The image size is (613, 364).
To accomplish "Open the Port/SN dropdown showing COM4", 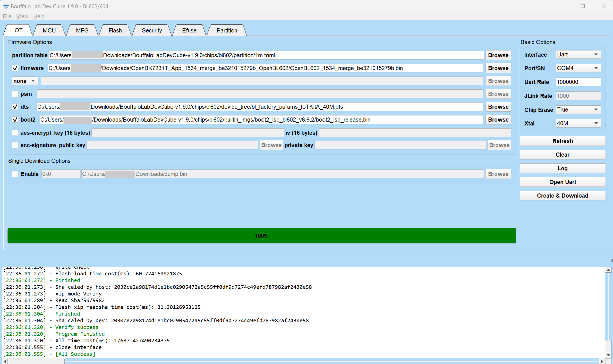I will (578, 68).
